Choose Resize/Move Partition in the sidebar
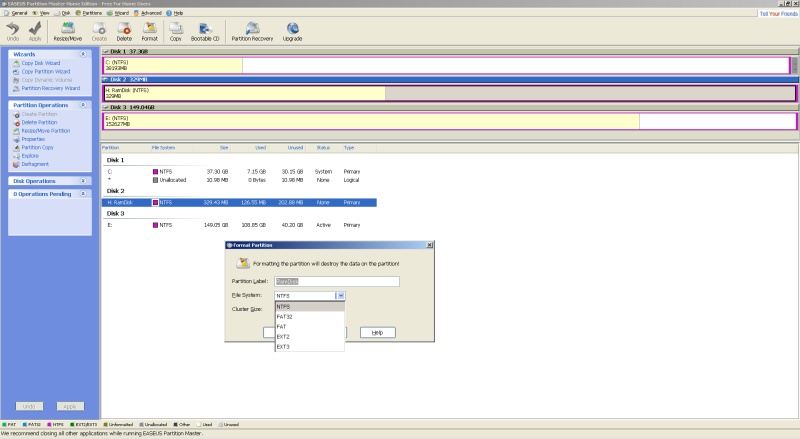Image resolution: width=800 pixels, height=439 pixels. [45, 131]
